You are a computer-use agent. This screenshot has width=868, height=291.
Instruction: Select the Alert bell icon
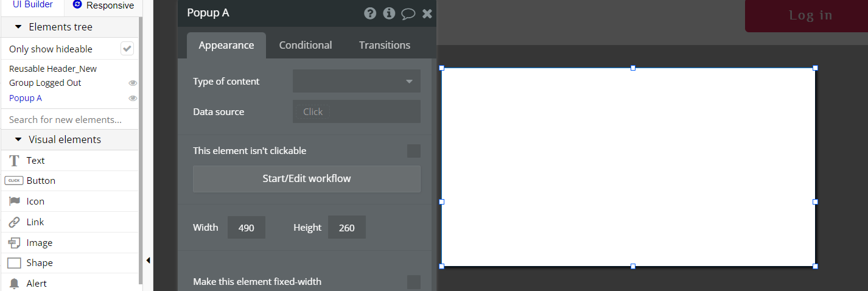[x=14, y=284]
